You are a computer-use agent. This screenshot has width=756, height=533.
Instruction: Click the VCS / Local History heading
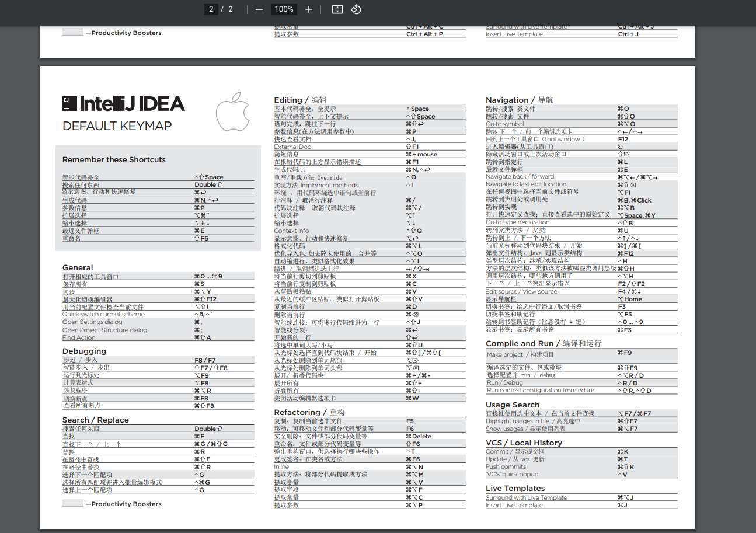tap(524, 443)
